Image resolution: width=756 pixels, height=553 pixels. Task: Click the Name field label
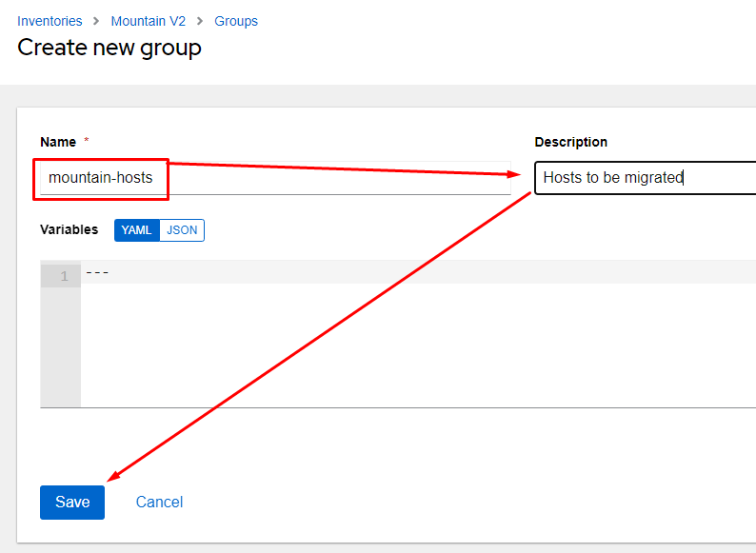(x=58, y=142)
